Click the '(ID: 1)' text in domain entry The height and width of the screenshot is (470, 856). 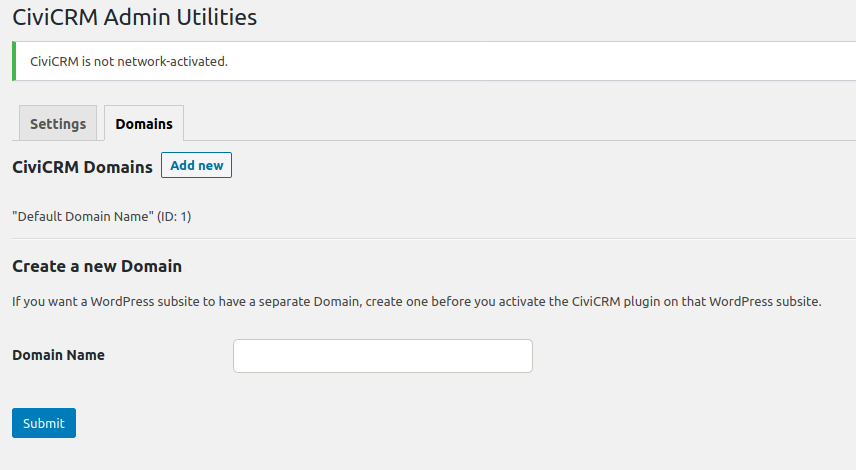click(174, 216)
